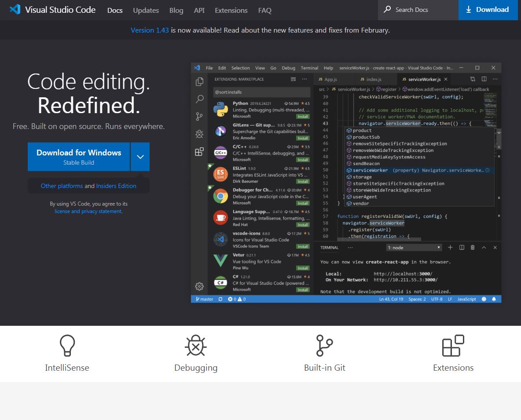Viewport: 521px width, 420px height.
Task: Click the @sort:installs extension search box
Action: point(261,92)
